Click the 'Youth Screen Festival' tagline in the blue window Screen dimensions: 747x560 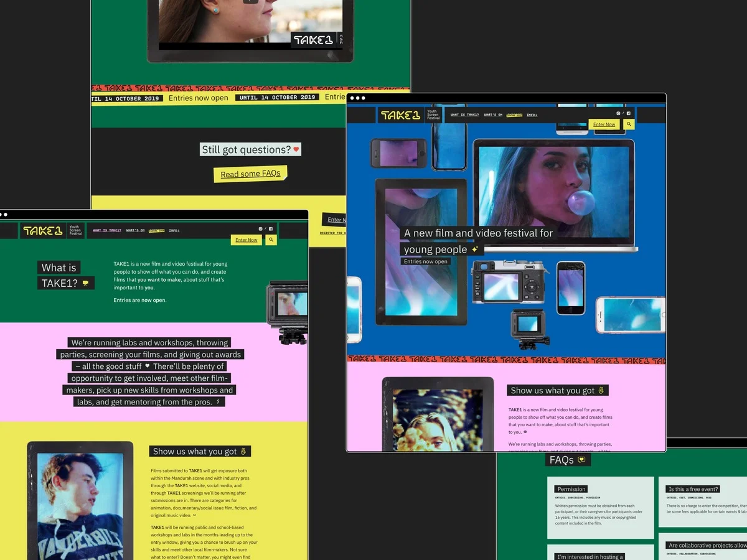pyautogui.click(x=433, y=115)
